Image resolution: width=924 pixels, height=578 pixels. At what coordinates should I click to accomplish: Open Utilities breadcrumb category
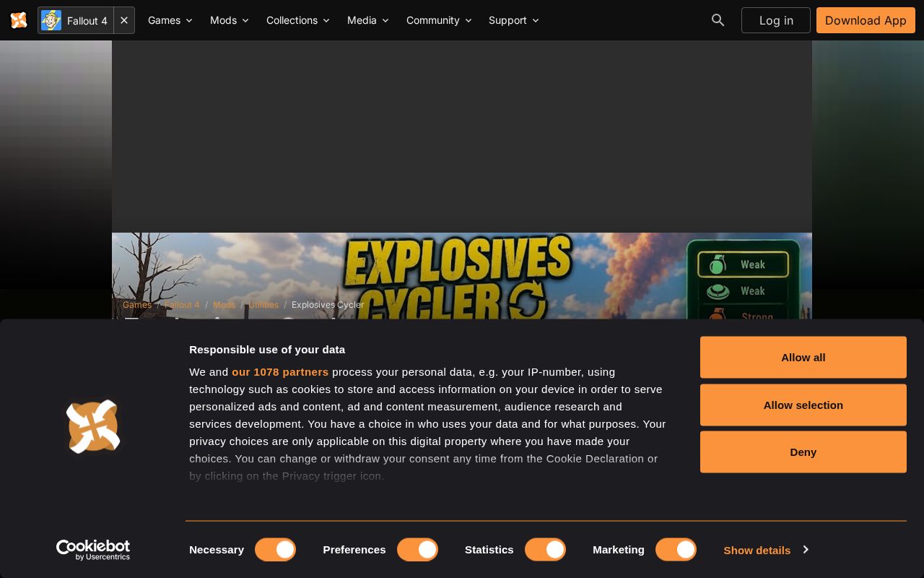click(263, 305)
